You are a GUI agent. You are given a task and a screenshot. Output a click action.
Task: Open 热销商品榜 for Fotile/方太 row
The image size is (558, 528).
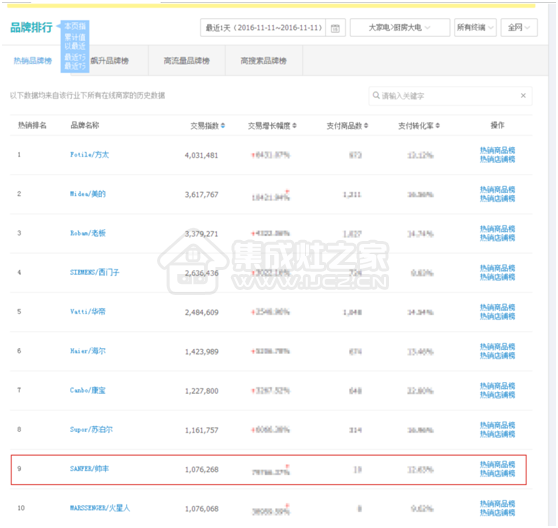[497, 150]
